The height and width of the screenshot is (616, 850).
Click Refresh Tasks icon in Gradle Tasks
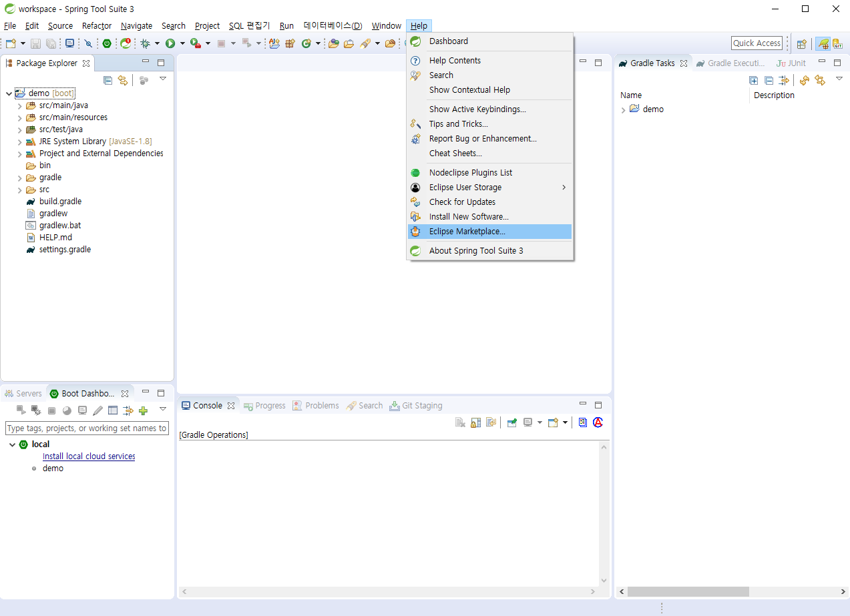(805, 80)
